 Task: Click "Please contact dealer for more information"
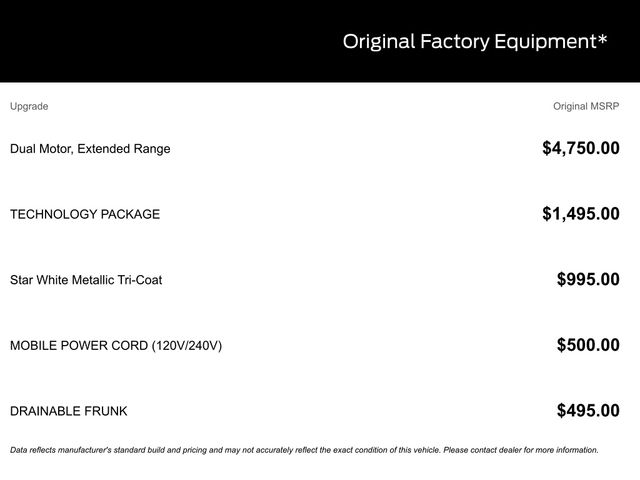point(519,450)
